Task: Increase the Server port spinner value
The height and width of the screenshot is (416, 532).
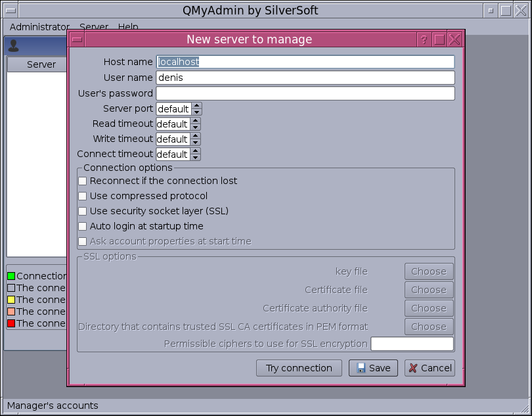Action: (196, 106)
